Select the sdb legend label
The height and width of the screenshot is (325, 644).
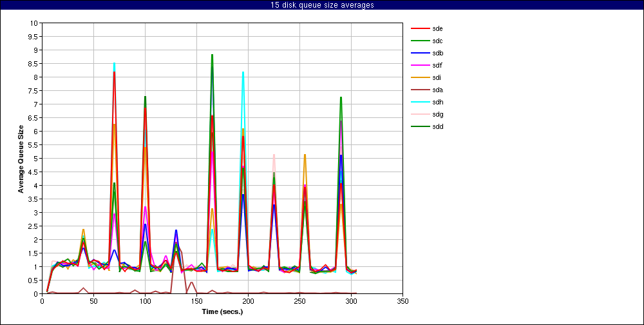point(437,53)
